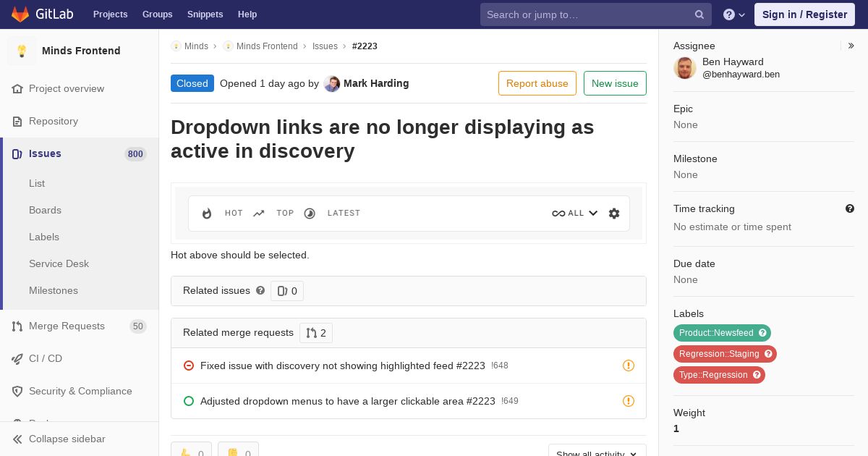Image resolution: width=868 pixels, height=456 pixels.
Task: Open the Labels sidebar item
Action: click(44, 237)
